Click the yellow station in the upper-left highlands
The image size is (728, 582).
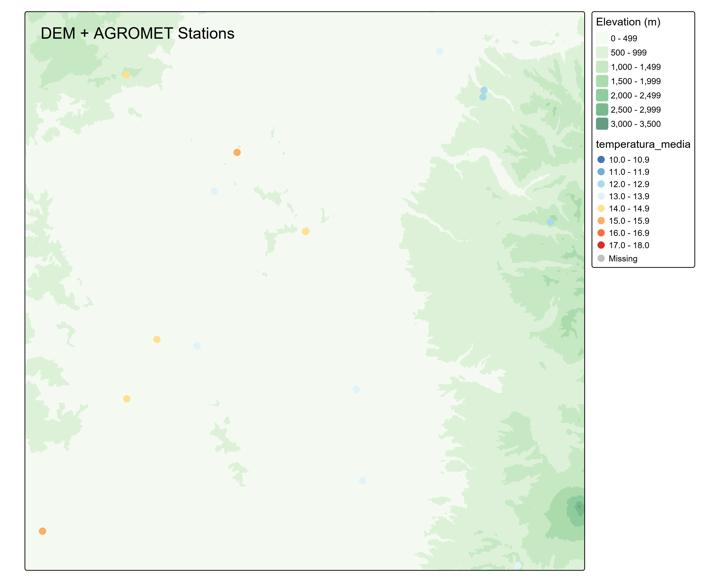126,74
